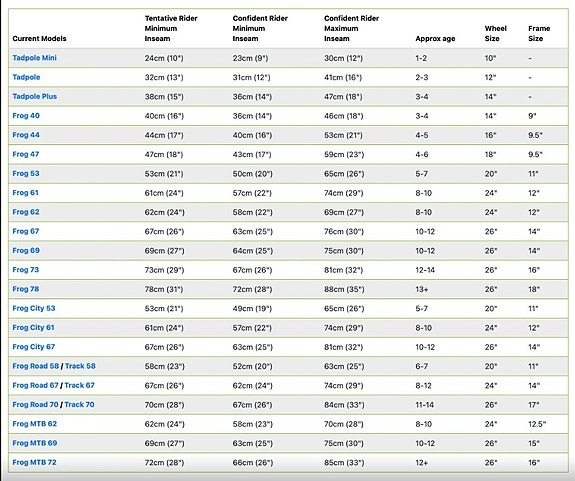Click the Tentative Rider Minimum Inseam header
Image resolution: width=575 pixels, height=481 pixels.
[x=171, y=28]
